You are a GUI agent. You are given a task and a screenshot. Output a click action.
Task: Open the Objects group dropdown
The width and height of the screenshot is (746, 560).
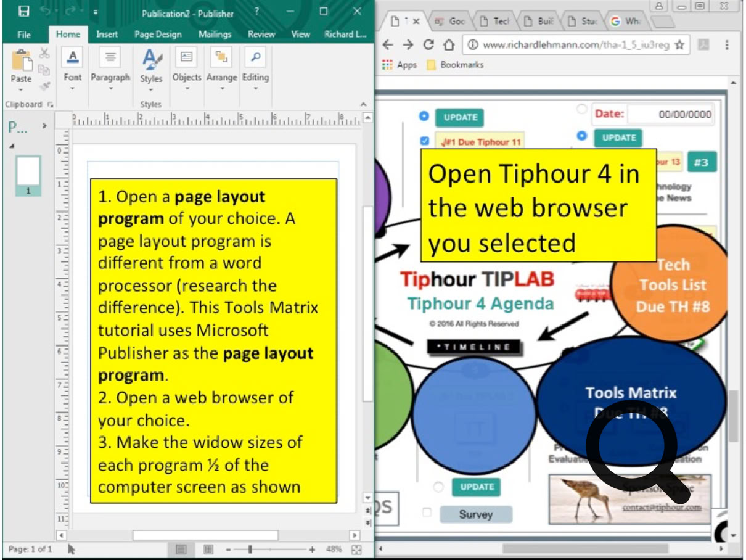[x=186, y=69]
